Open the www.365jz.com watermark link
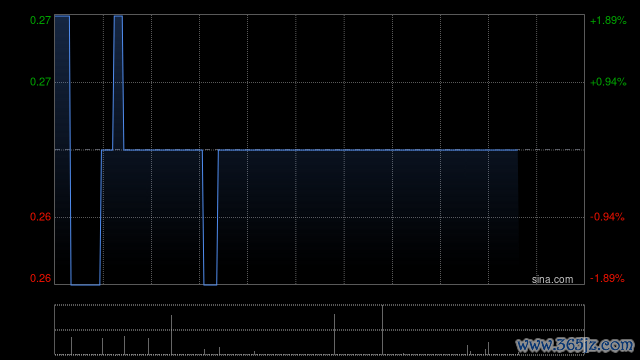Viewport: 640px width, 360px height. tap(575, 345)
